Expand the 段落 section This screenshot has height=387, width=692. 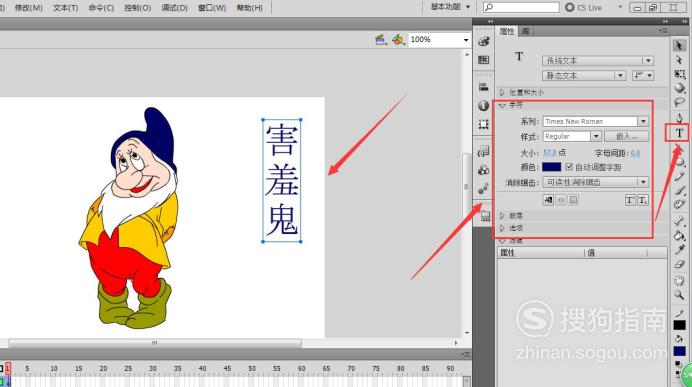502,215
